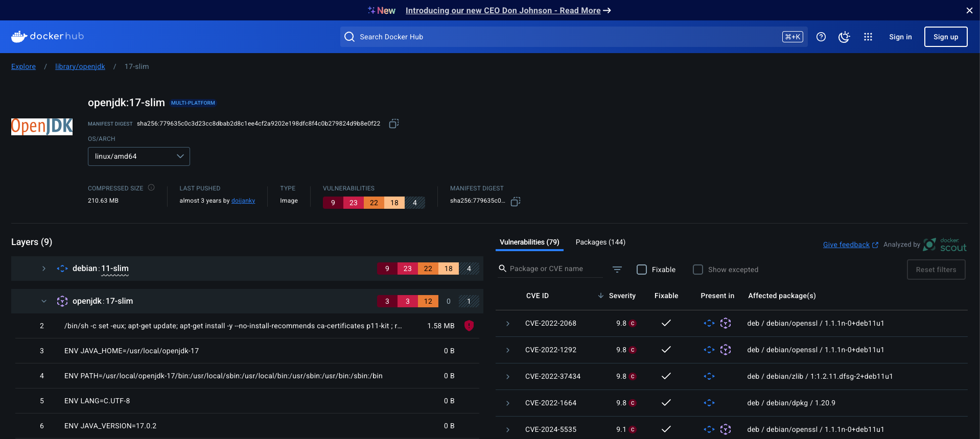Click the MULTI-PLATFORM badge
The height and width of the screenshot is (439, 980).
tap(193, 103)
